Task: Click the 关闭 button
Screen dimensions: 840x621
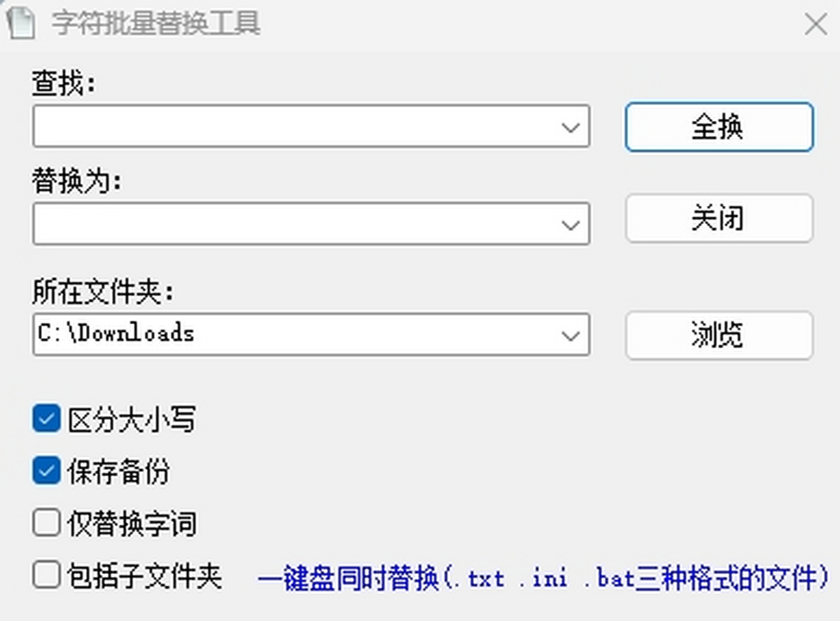Action: click(x=719, y=218)
